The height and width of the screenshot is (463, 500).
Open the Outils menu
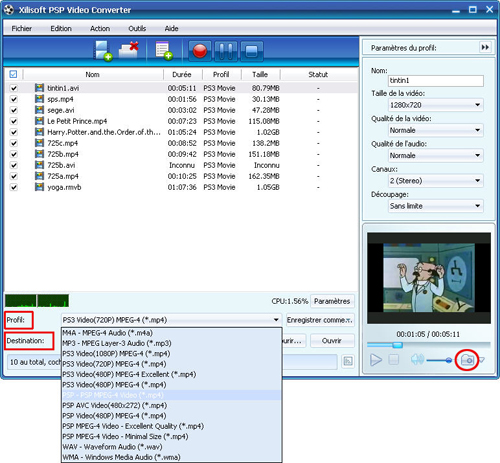tap(137, 28)
